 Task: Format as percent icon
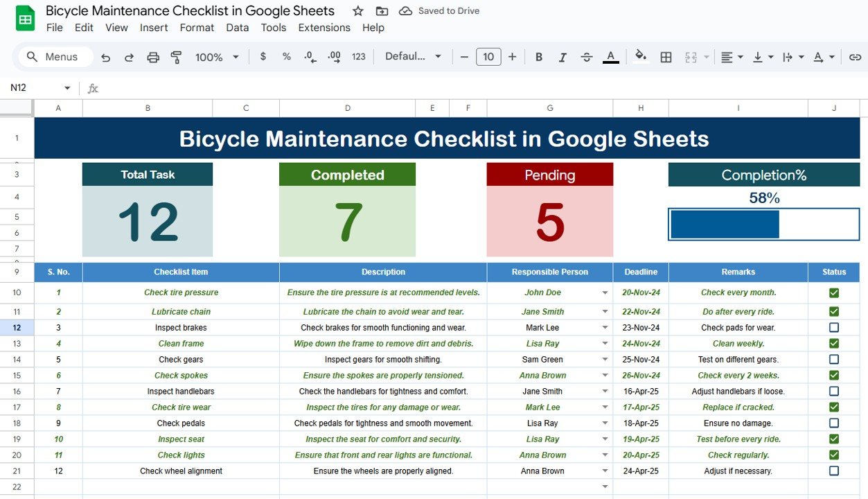coord(286,57)
